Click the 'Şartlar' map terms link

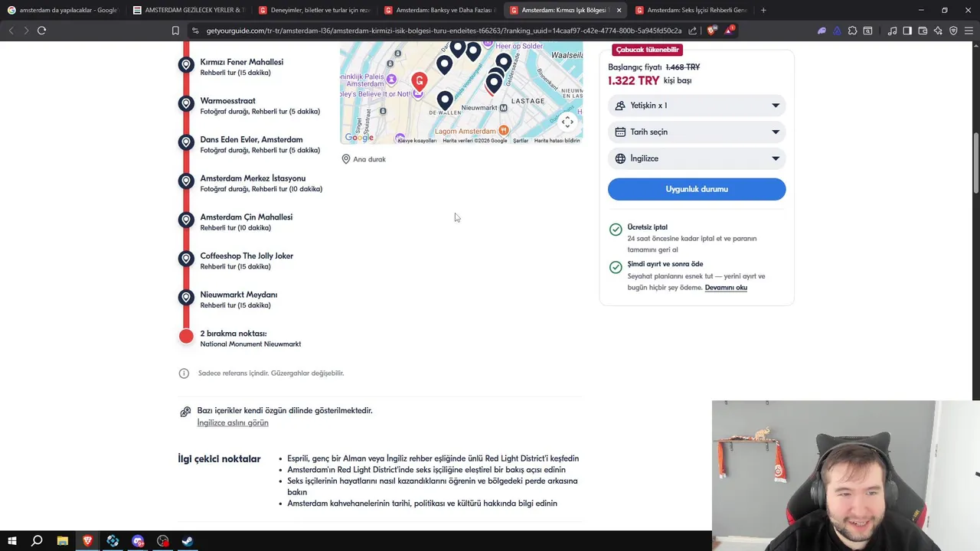(521, 141)
